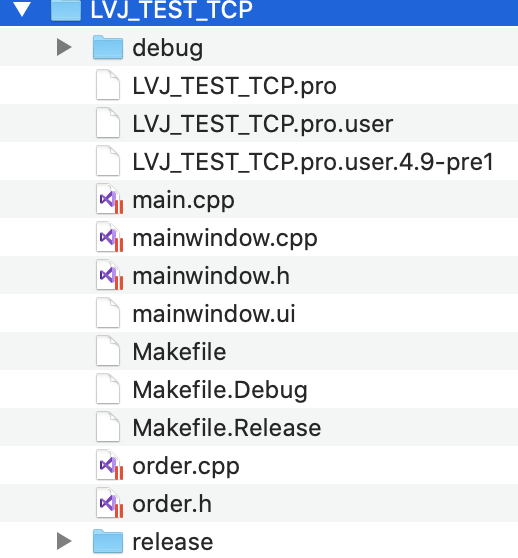The image size is (518, 558).
Task: Click the order.h file icon
Action: point(110,503)
